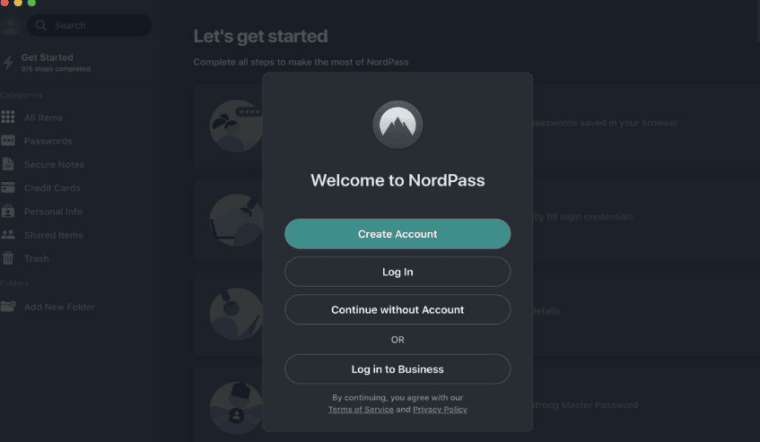Screen dimensions: 760x442
Task: Click the autofill login credentials illustration
Action: click(x=236, y=220)
